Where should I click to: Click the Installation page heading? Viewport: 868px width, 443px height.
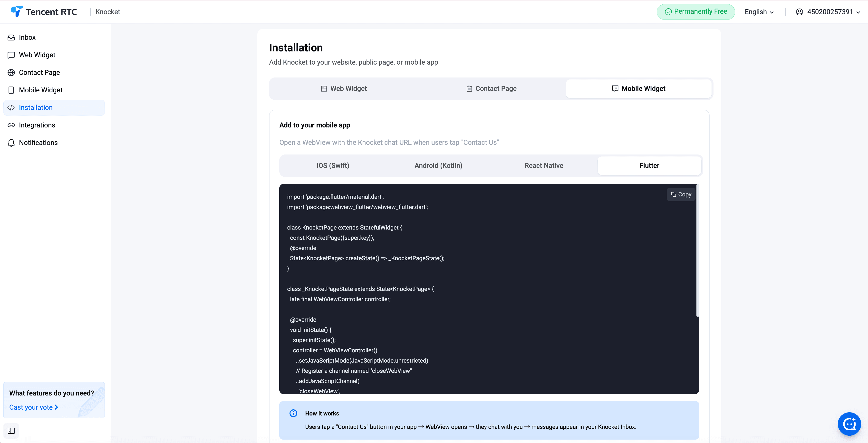click(x=296, y=48)
